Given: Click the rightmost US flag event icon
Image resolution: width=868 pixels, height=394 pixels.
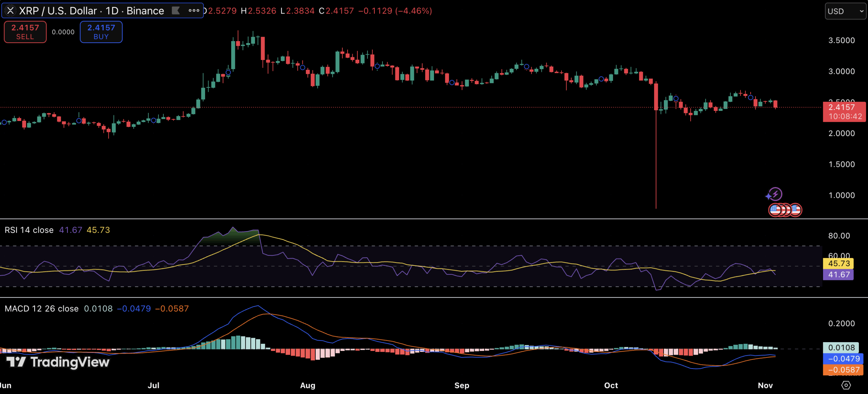Looking at the screenshot, I should (796, 210).
